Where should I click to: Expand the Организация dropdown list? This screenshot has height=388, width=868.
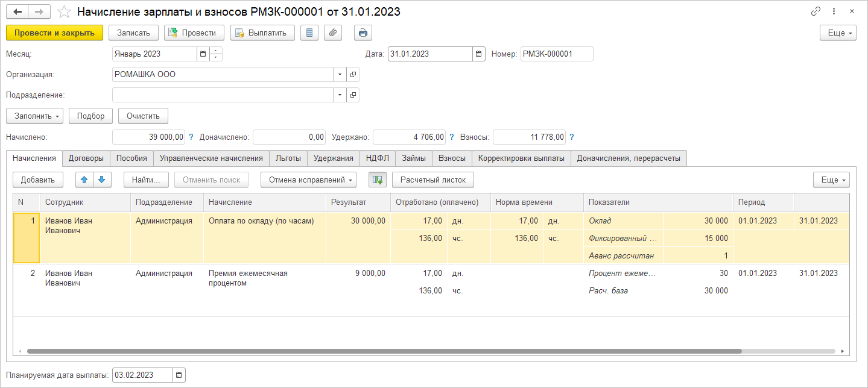pyautogui.click(x=340, y=75)
